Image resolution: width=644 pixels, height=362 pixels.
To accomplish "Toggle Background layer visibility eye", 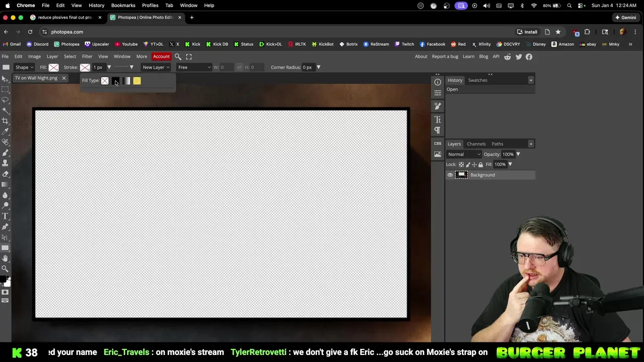I will click(450, 175).
